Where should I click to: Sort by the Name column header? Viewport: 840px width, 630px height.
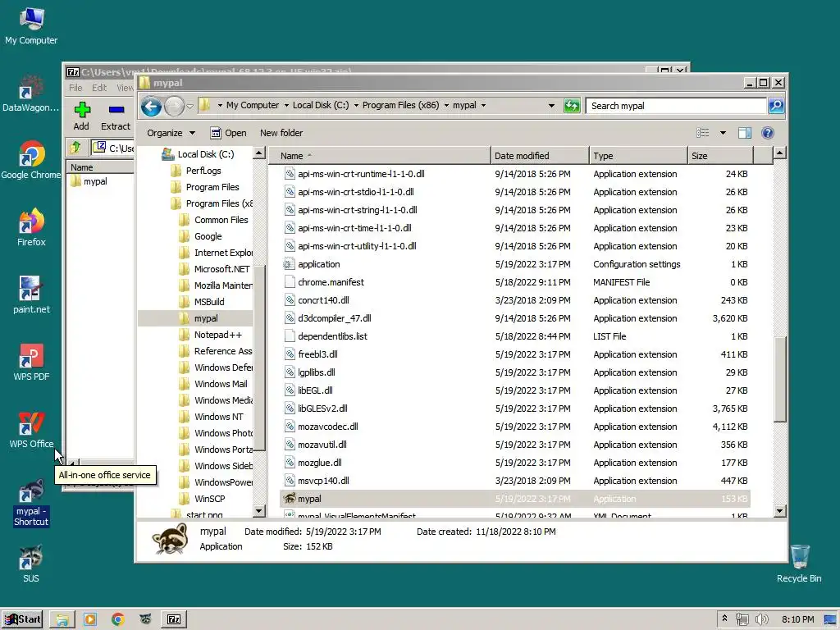(x=380, y=156)
